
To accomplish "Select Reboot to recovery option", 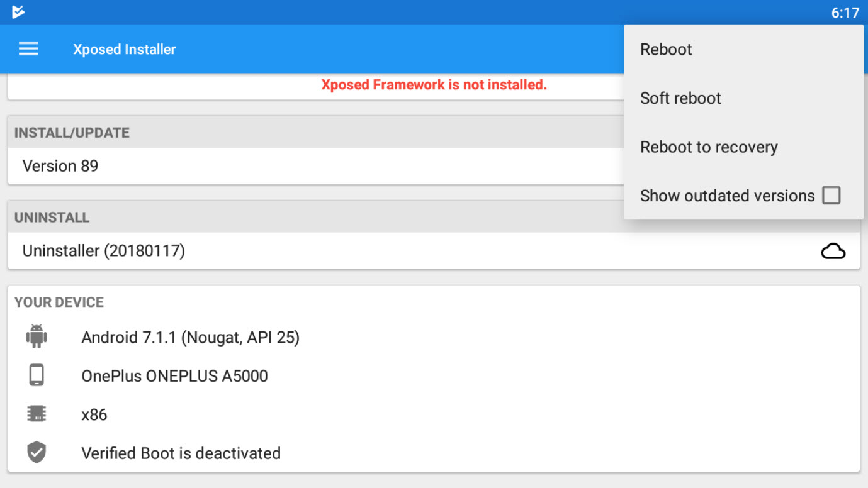I will pos(743,147).
